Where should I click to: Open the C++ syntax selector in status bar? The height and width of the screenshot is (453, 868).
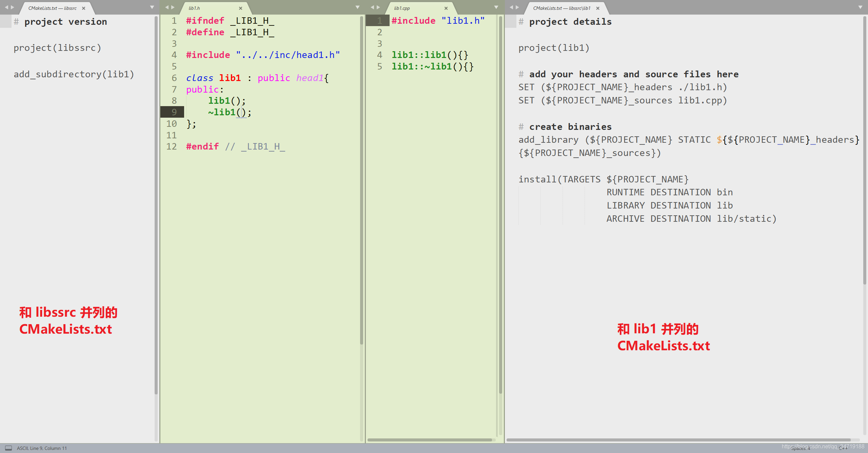[843, 448]
